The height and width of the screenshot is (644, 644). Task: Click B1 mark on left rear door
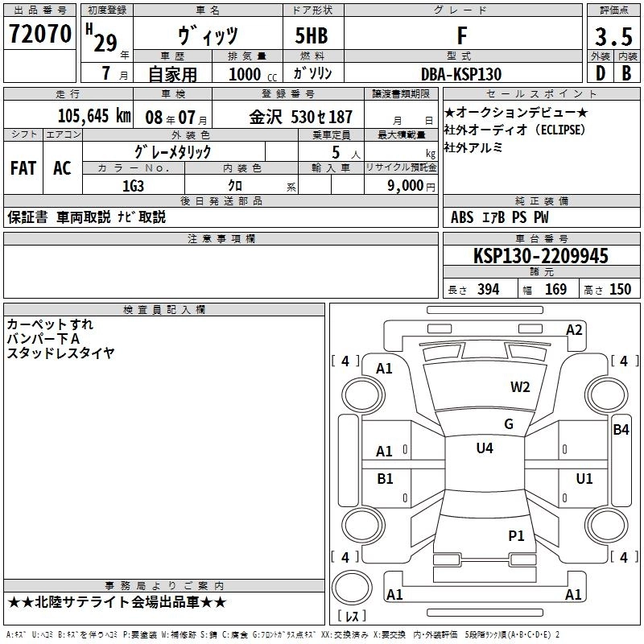(385, 479)
